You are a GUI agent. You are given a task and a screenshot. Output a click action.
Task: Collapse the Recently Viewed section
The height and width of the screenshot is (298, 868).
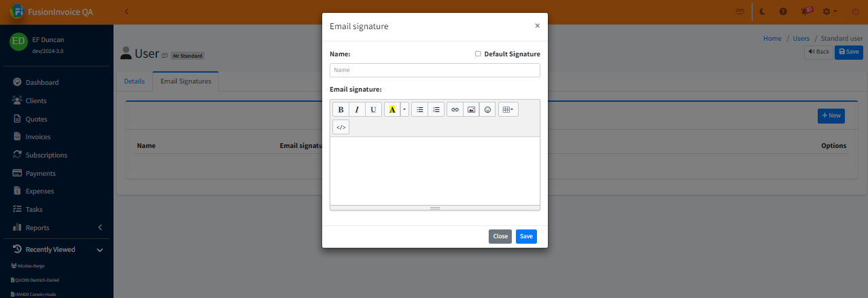click(100, 250)
